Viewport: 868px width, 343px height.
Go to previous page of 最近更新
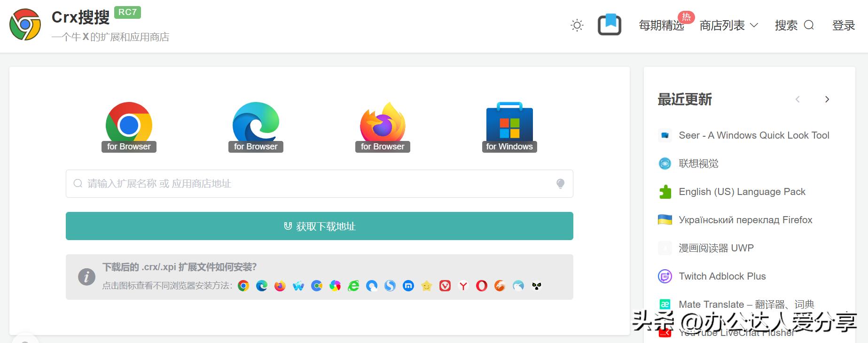click(798, 99)
